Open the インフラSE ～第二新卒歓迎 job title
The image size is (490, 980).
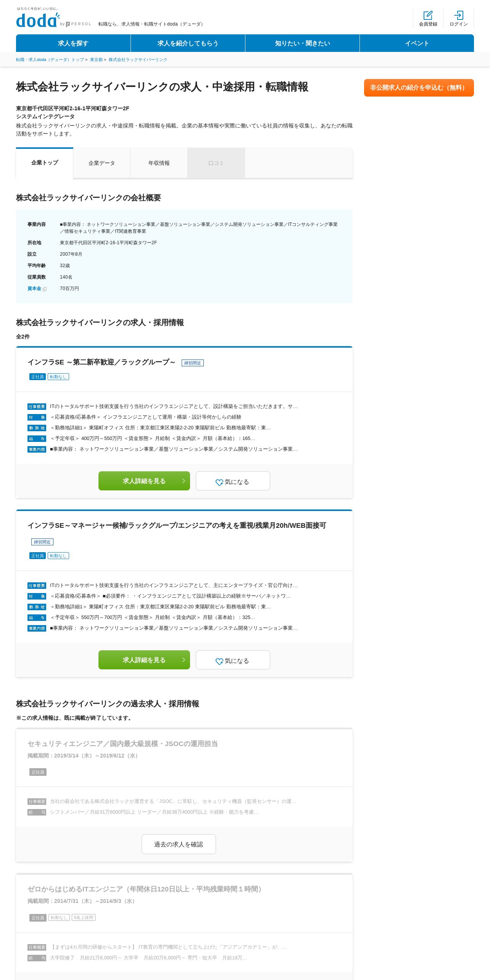(x=102, y=362)
